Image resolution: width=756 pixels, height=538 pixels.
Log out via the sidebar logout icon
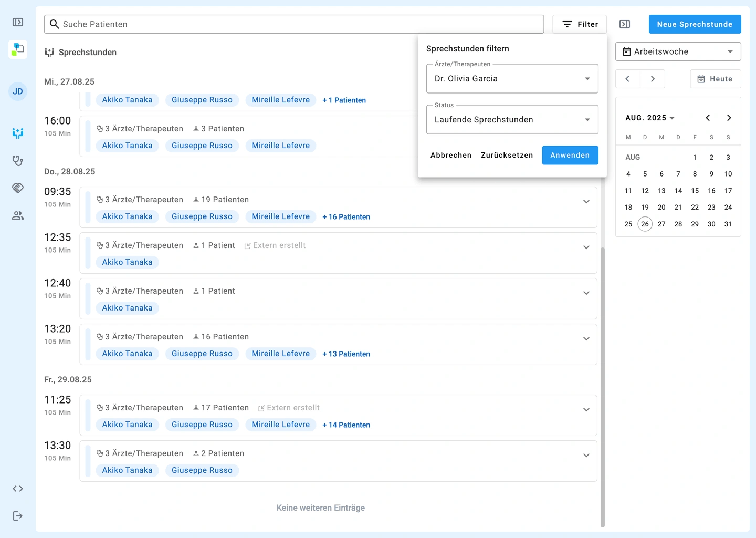click(17, 515)
